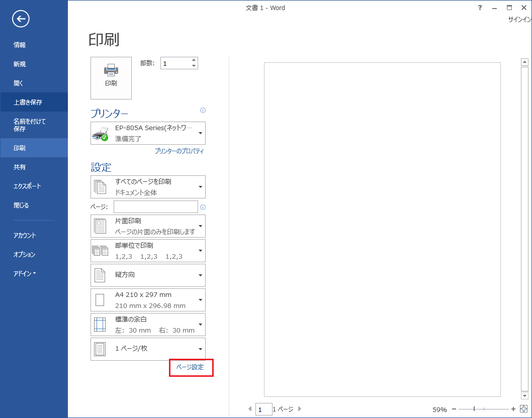Click the info icon next to the pages field
The height and width of the screenshot is (418, 532).
pos(203,207)
